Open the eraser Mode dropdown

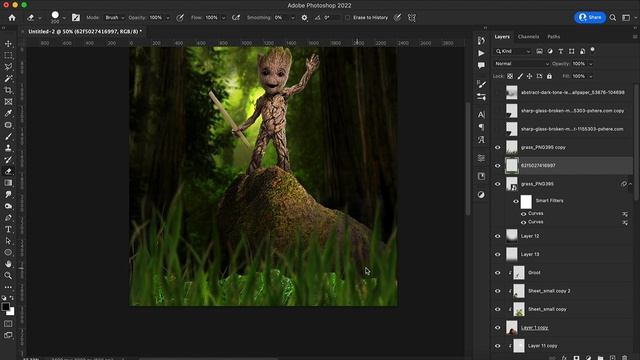click(114, 18)
